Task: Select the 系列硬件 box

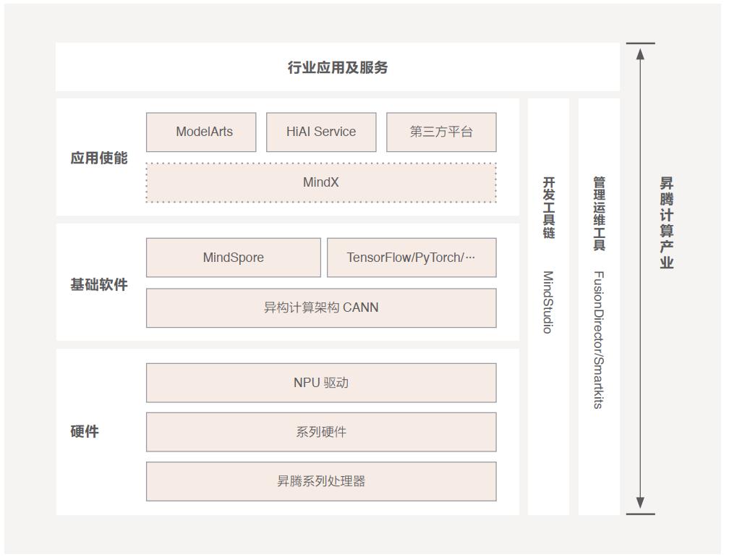Action: pyautogui.click(x=321, y=432)
